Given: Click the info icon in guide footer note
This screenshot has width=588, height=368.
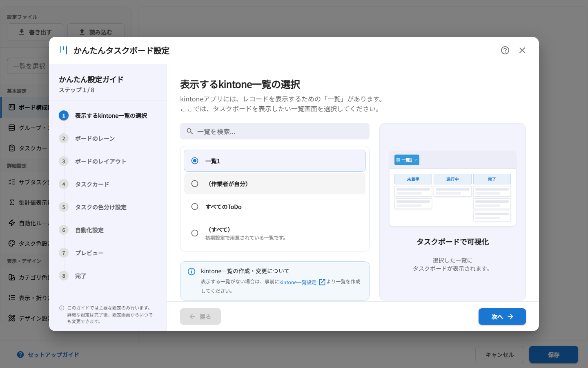Looking at the screenshot, I should coord(62,308).
